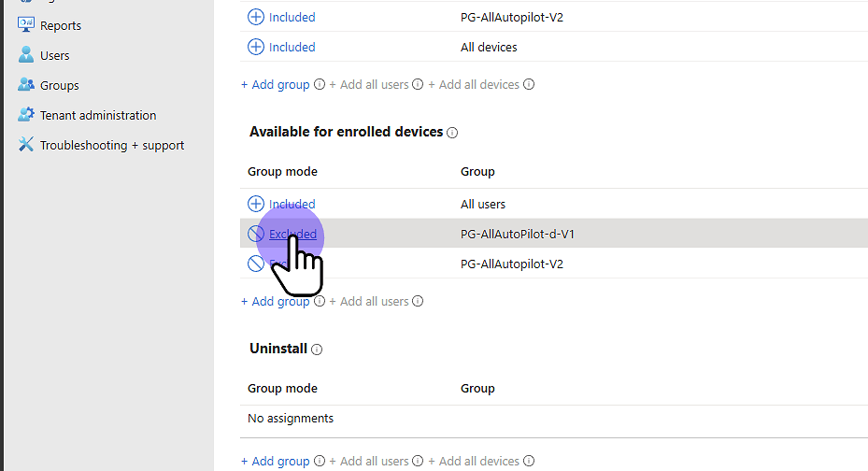Click Add group under Available for enrolled devices
Screen dimensions: 868x471
tap(275, 302)
